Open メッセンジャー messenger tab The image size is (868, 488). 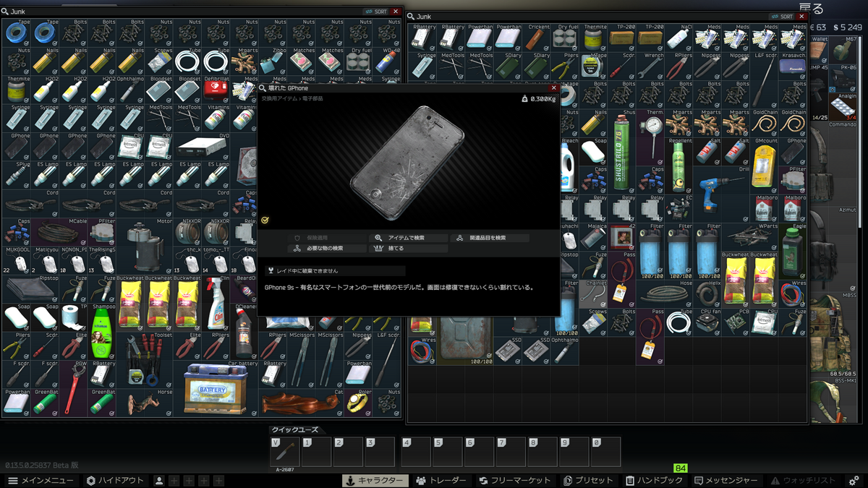click(726, 480)
